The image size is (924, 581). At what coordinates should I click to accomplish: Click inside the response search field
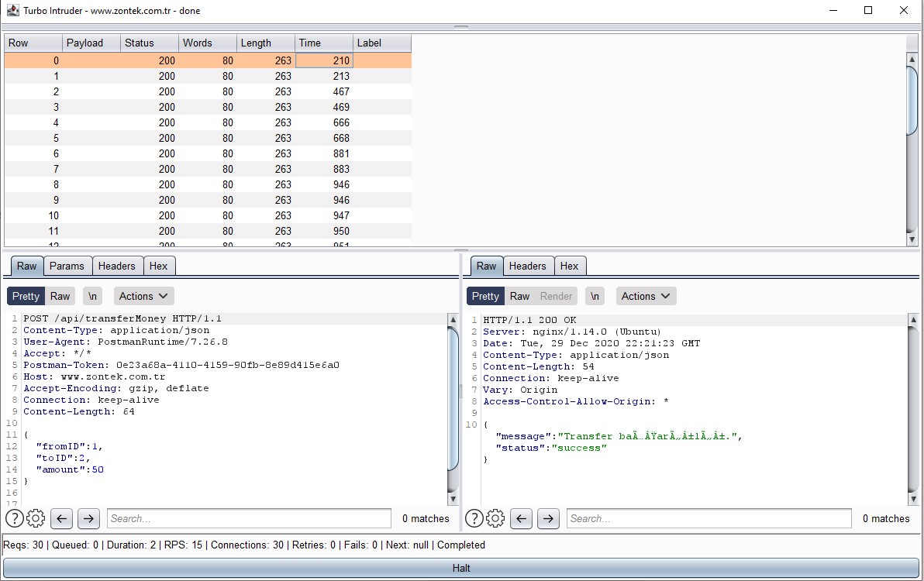[708, 518]
